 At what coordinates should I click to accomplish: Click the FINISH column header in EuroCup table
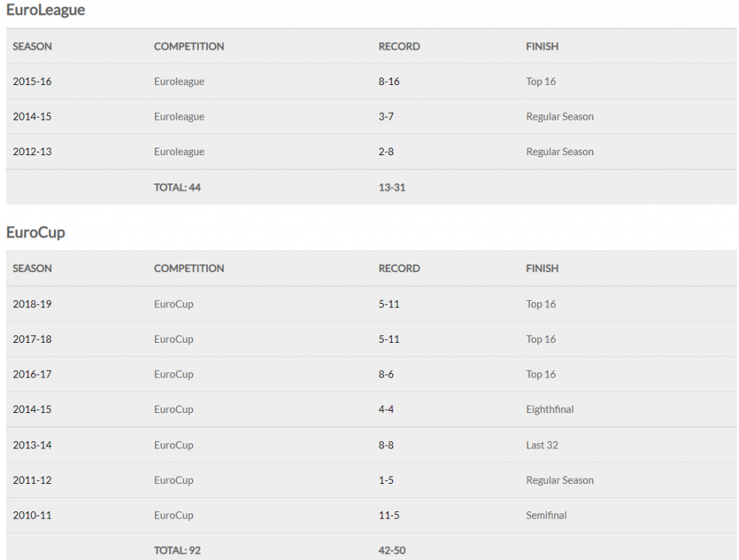tap(542, 269)
